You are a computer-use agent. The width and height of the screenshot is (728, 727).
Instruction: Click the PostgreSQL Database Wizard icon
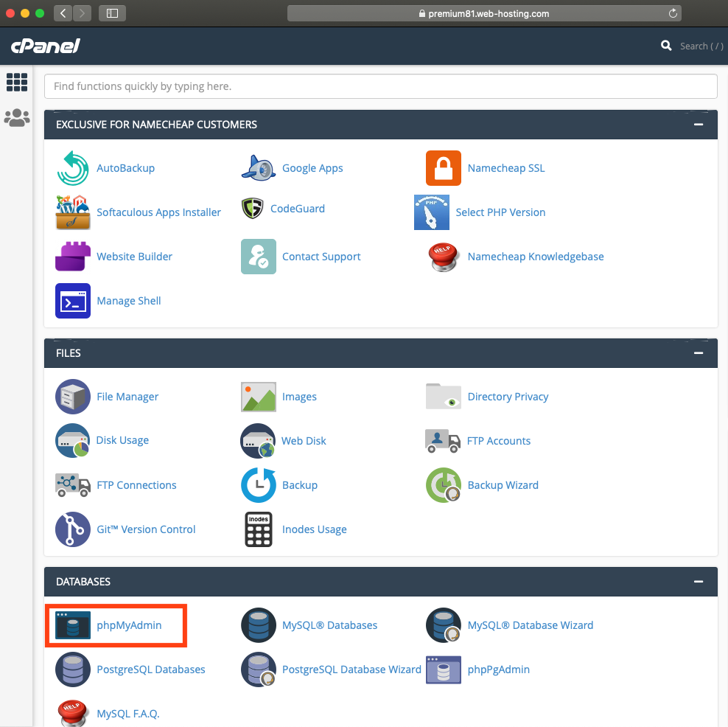coord(259,669)
